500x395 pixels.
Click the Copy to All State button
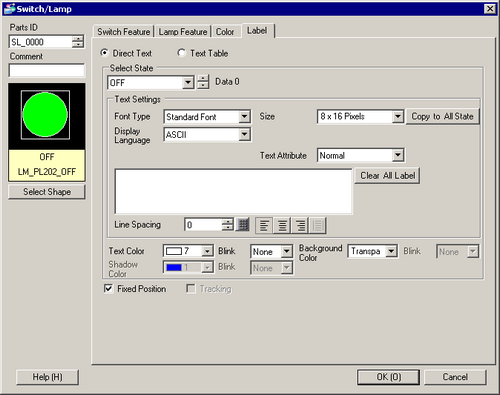tap(442, 116)
